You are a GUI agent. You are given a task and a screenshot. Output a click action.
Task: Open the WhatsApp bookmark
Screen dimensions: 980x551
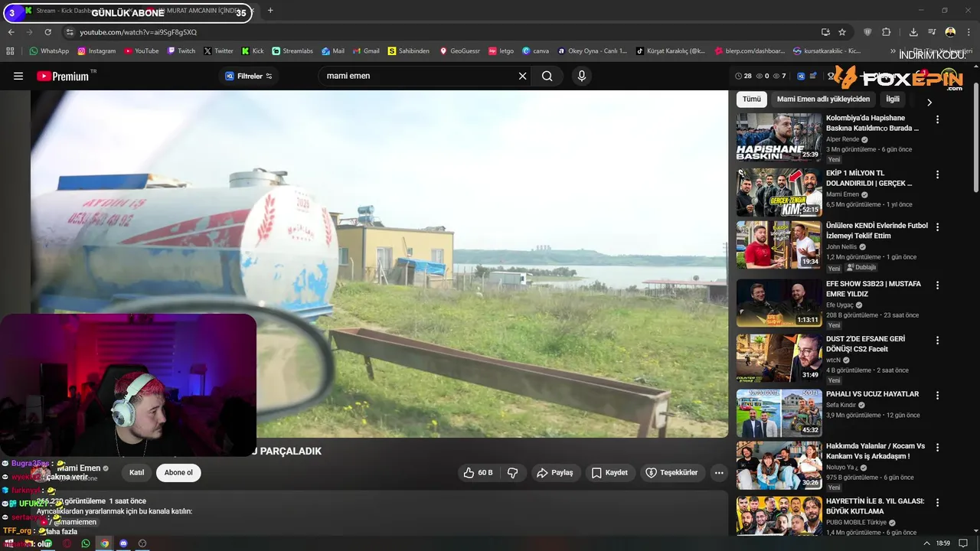(49, 51)
